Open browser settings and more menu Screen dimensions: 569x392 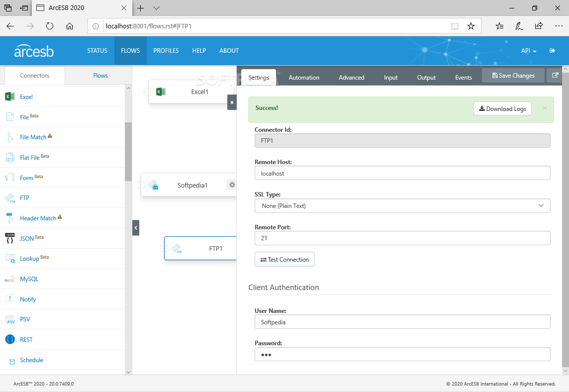click(559, 26)
